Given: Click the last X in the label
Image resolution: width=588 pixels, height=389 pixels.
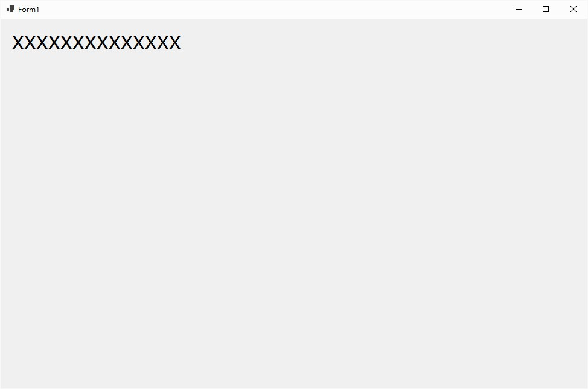Looking at the screenshot, I should (x=174, y=42).
